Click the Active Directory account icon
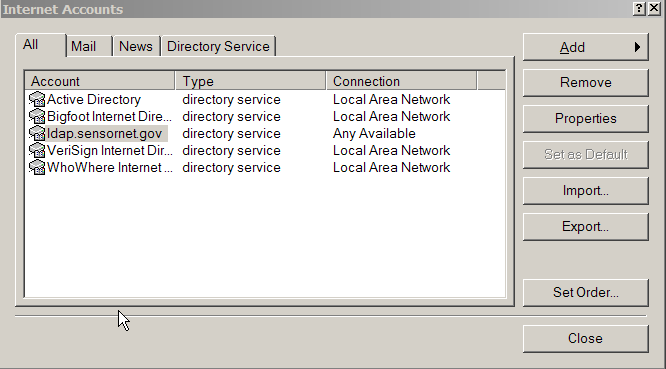666x369 pixels. (37, 99)
